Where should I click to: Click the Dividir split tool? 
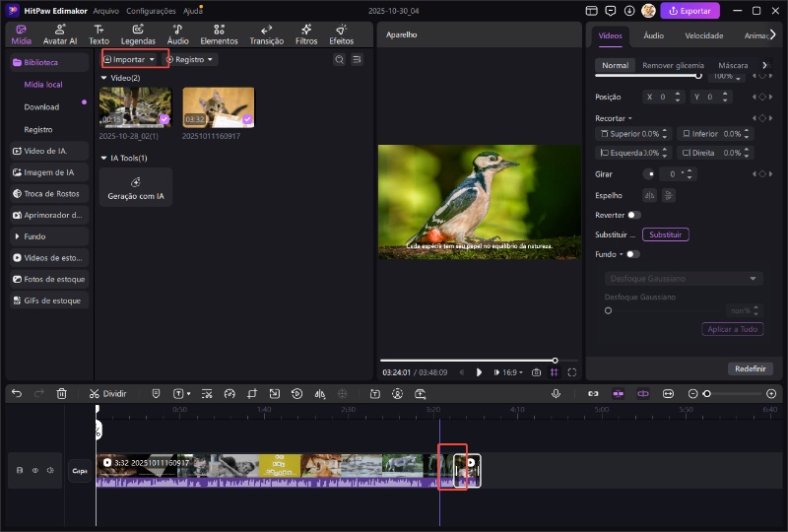[107, 393]
